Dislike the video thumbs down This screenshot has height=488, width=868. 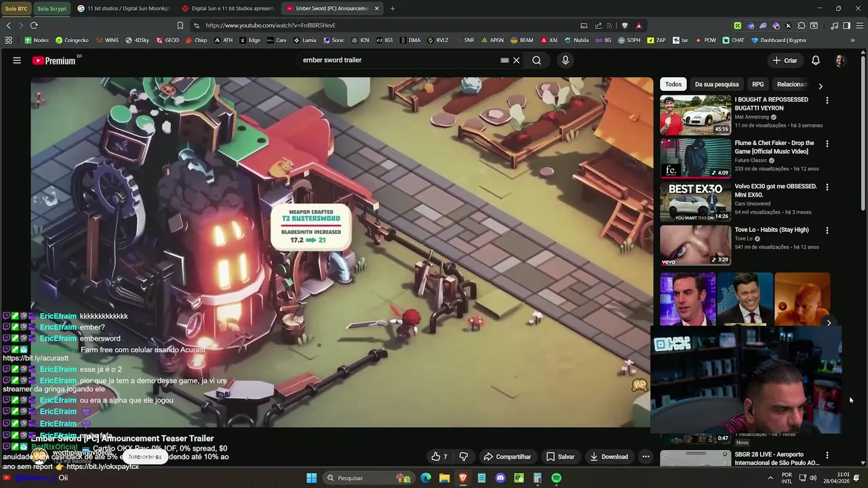pos(464,457)
